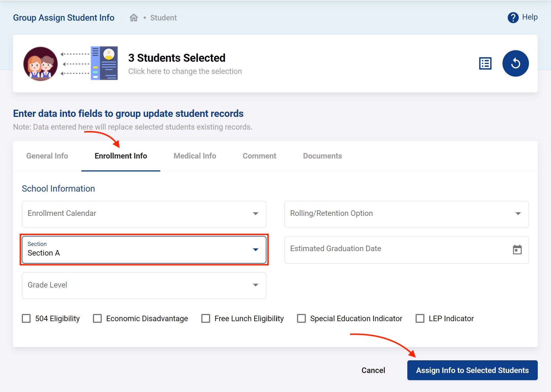The image size is (551, 392).
Task: Toggle Special Education Indicator checkbox
Action: coord(301,318)
